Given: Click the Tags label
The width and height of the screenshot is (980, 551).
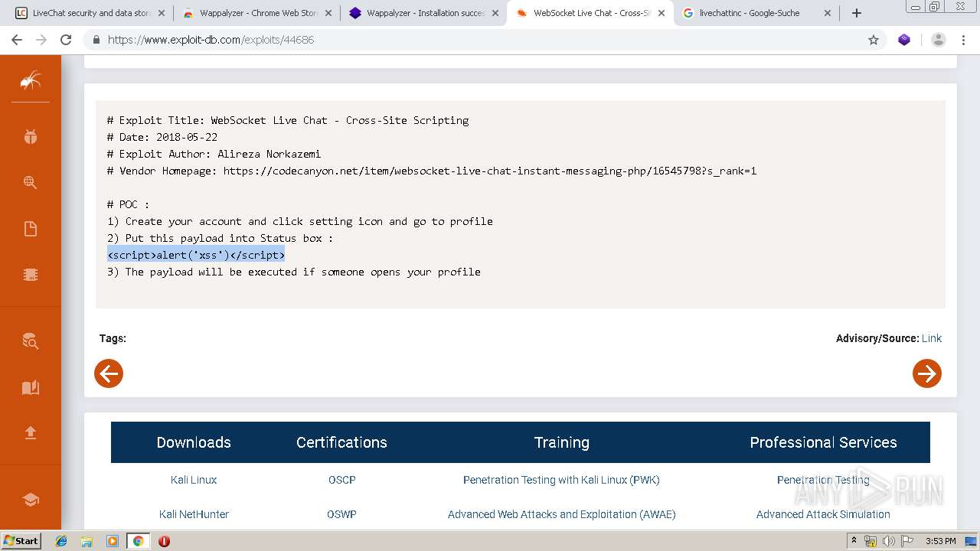Looking at the screenshot, I should [113, 338].
